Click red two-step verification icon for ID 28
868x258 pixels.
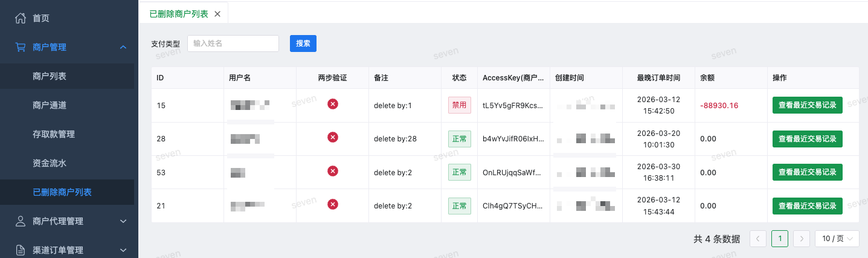(x=332, y=138)
